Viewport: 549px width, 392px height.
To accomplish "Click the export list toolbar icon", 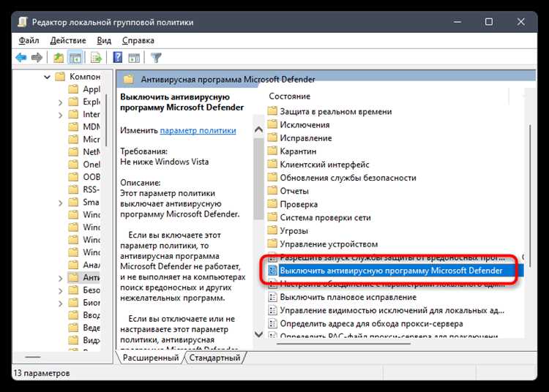I will (96, 57).
